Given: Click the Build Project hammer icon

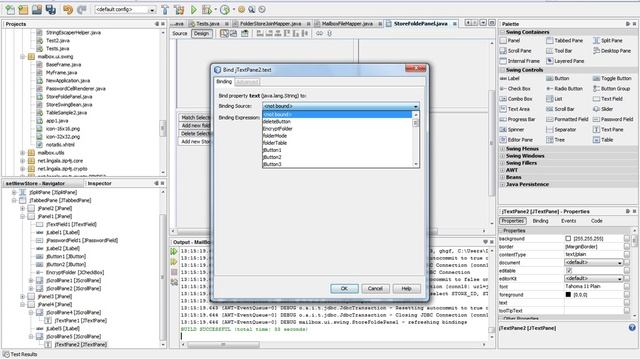Looking at the screenshot, I should click(x=165, y=9).
